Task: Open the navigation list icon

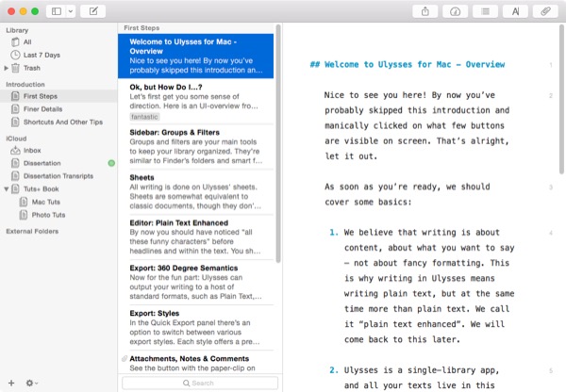Action: click(486, 11)
